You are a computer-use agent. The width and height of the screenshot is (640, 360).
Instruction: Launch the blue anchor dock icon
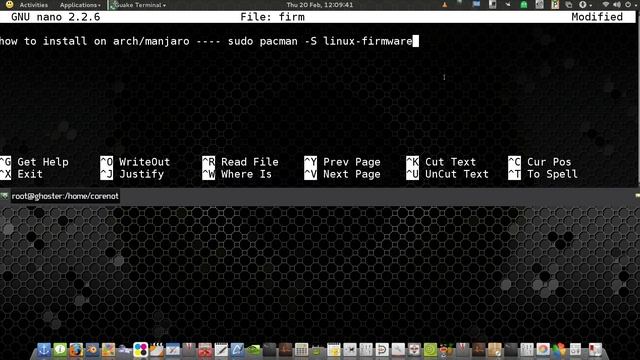[x=44, y=349]
